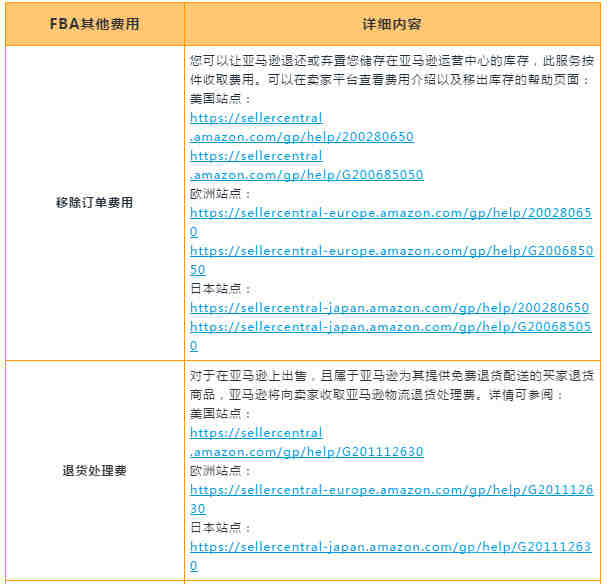Open sellercentral-europe link ending 200280650

coord(391,222)
